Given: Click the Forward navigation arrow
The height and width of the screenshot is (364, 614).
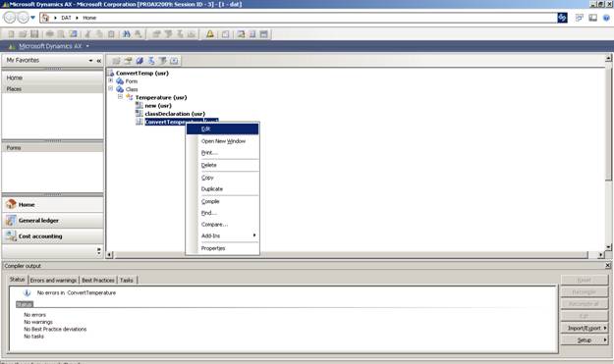Looking at the screenshot, I should tap(24, 18).
